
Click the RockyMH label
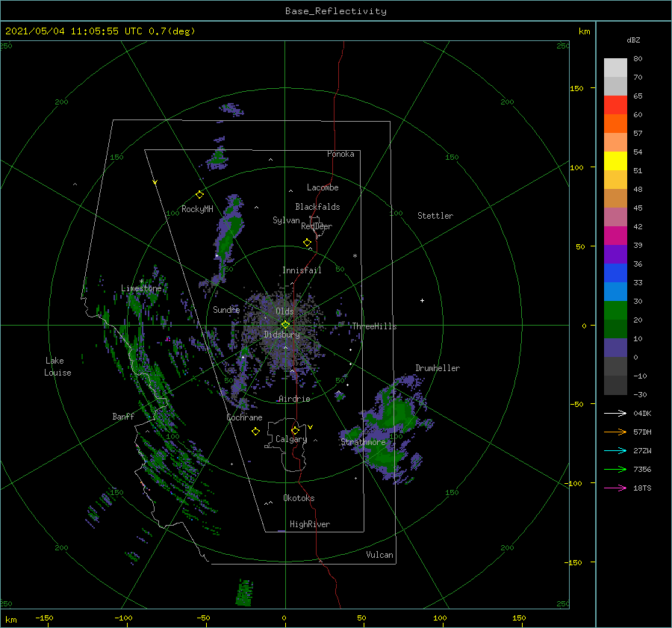(x=198, y=209)
